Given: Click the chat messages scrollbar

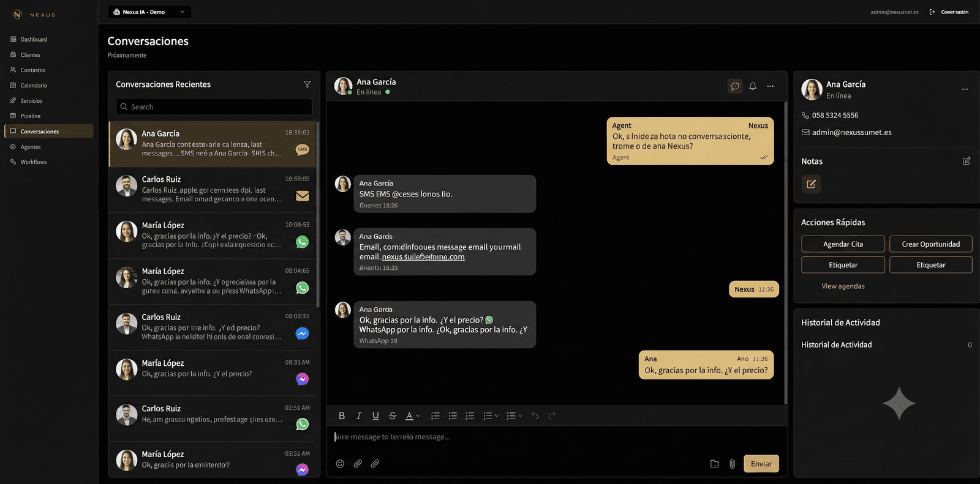Looking at the screenshot, I should pyautogui.click(x=786, y=253).
